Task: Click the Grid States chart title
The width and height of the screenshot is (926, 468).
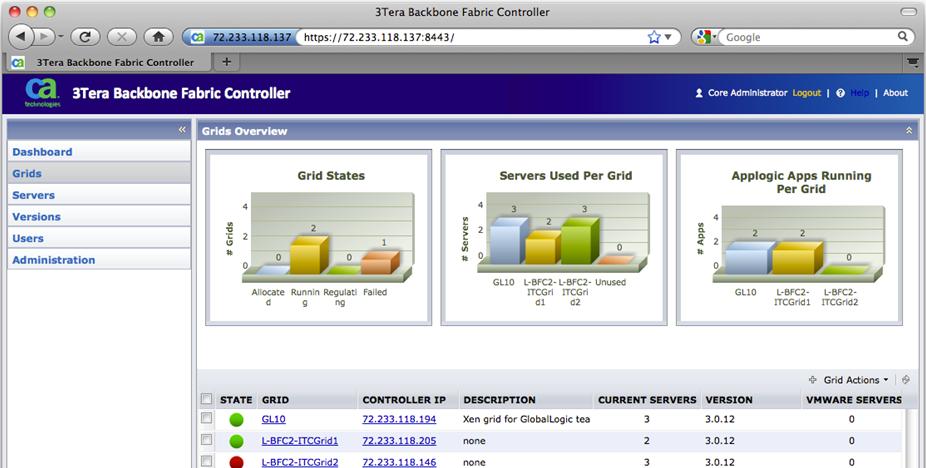Action: 331,176
